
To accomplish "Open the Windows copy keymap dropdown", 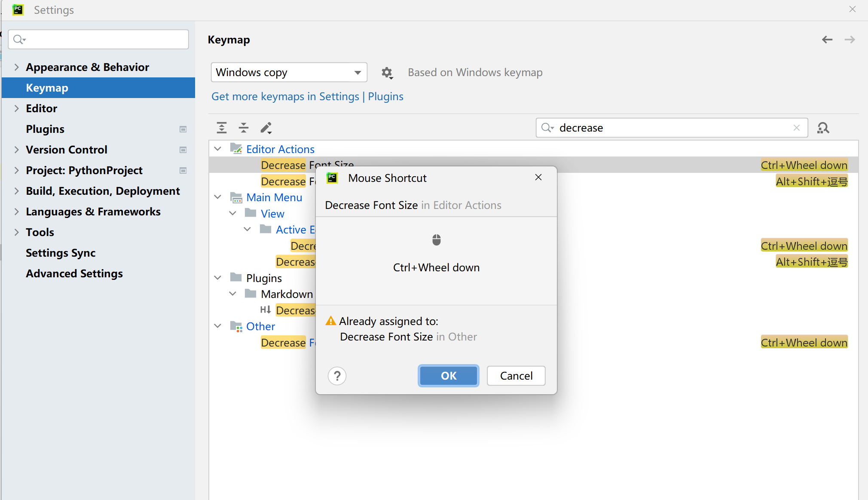I will 288,72.
